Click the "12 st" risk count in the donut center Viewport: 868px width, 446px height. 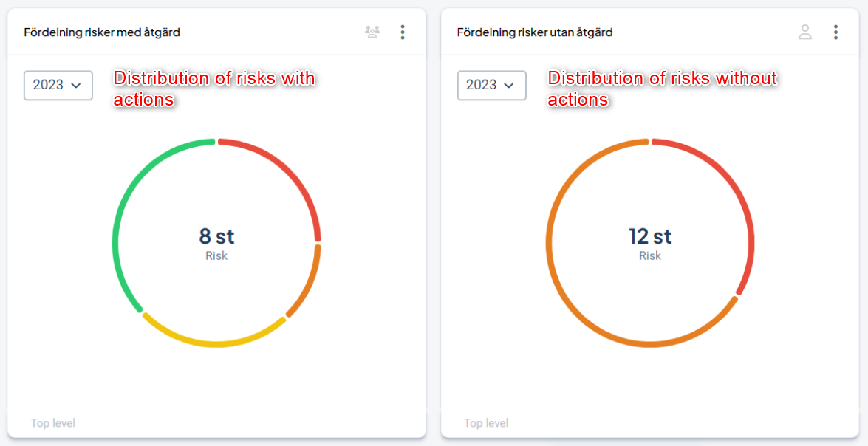pos(650,236)
